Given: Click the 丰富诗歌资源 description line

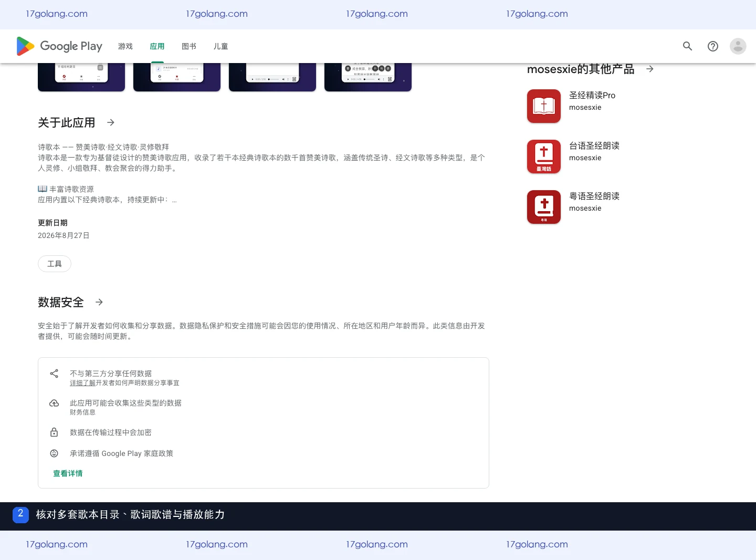Looking at the screenshot, I should pos(66,189).
